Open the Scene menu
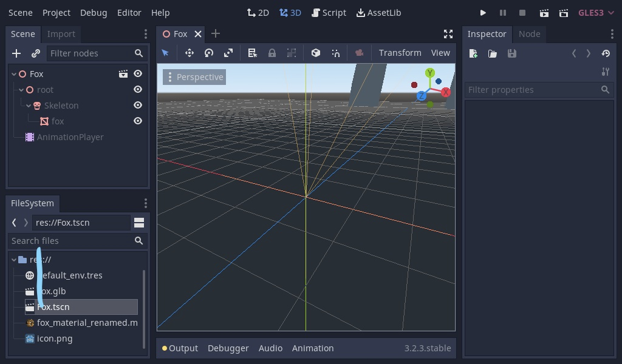 click(x=21, y=13)
